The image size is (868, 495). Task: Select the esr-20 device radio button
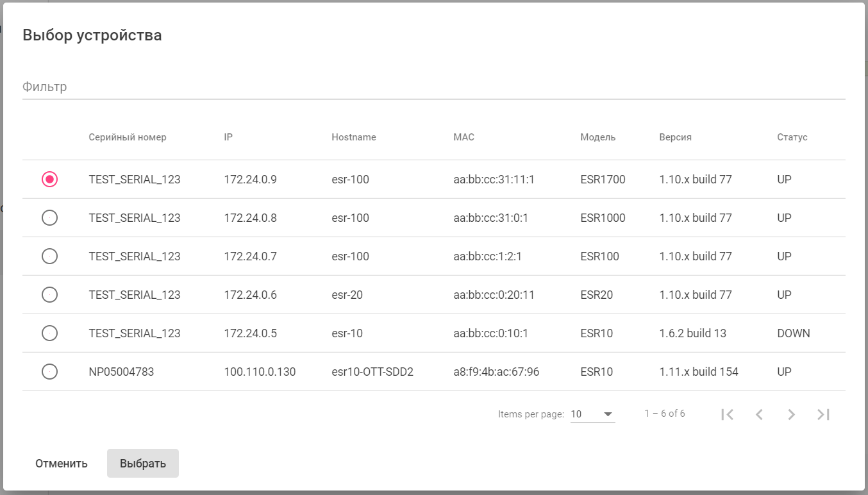coord(49,295)
